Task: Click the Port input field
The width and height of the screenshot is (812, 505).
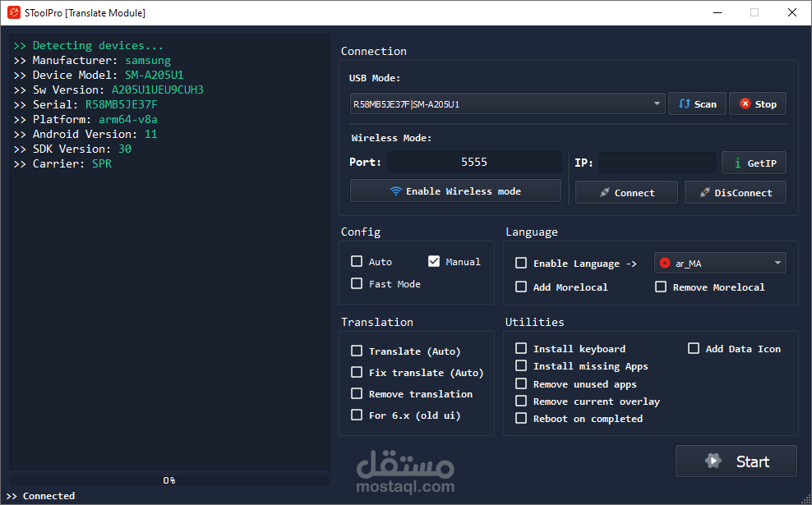Action: [474, 162]
